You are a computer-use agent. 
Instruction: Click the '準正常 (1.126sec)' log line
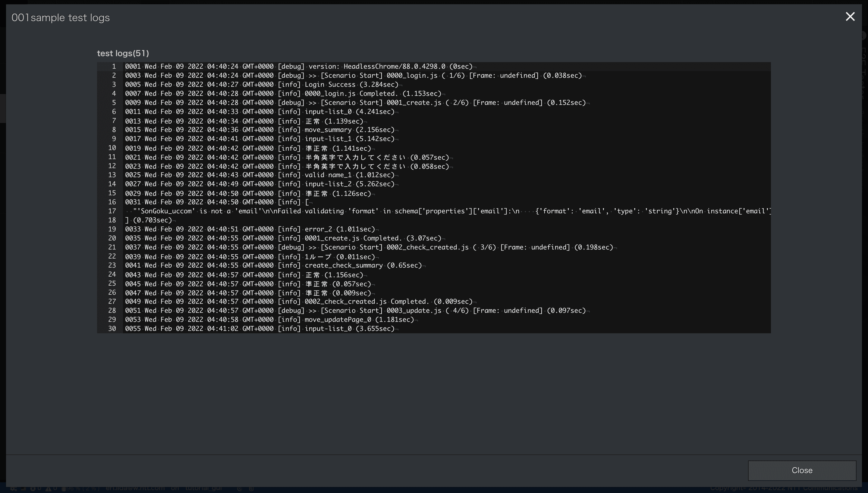(x=250, y=193)
